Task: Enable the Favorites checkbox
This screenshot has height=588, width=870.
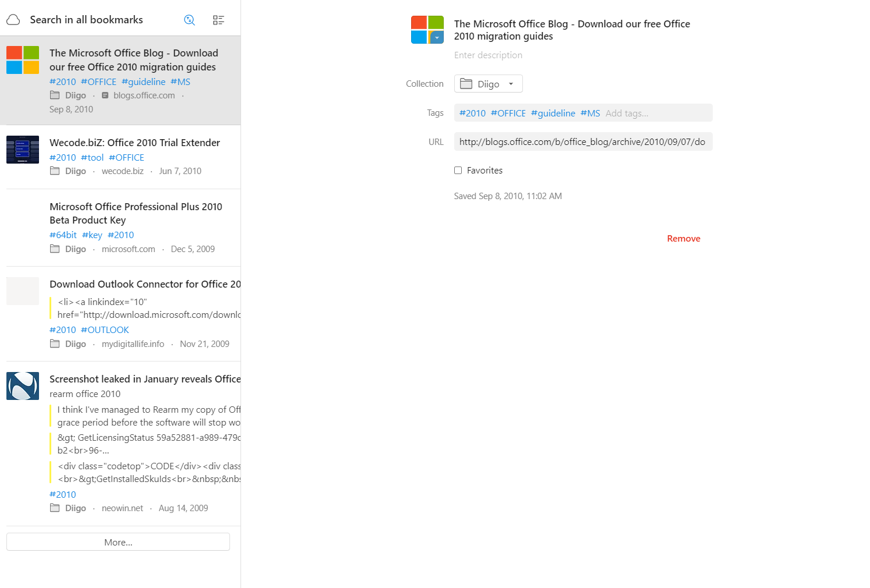Action: tap(458, 171)
